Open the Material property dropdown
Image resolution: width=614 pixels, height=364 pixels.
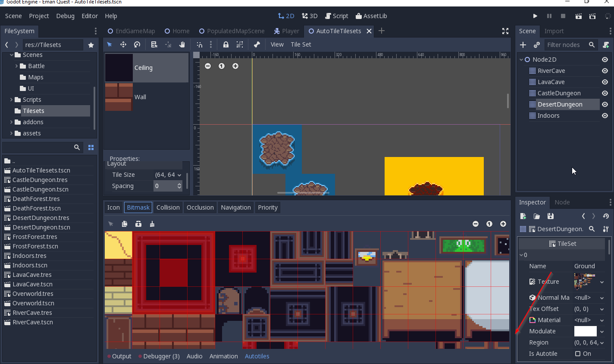(x=602, y=320)
